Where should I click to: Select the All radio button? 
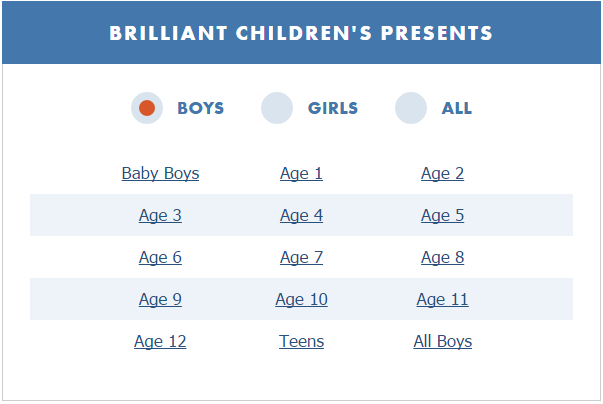coord(411,108)
